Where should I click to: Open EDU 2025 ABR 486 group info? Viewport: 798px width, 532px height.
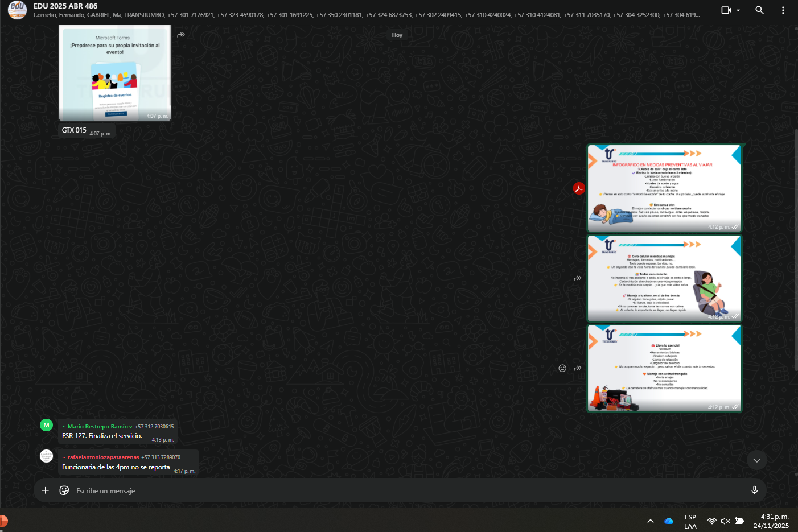tap(65, 6)
